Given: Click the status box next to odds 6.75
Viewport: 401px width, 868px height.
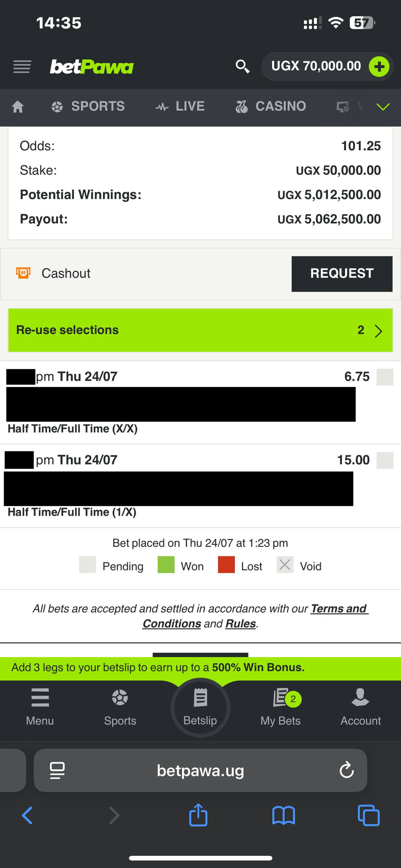Looking at the screenshot, I should click(x=385, y=377).
